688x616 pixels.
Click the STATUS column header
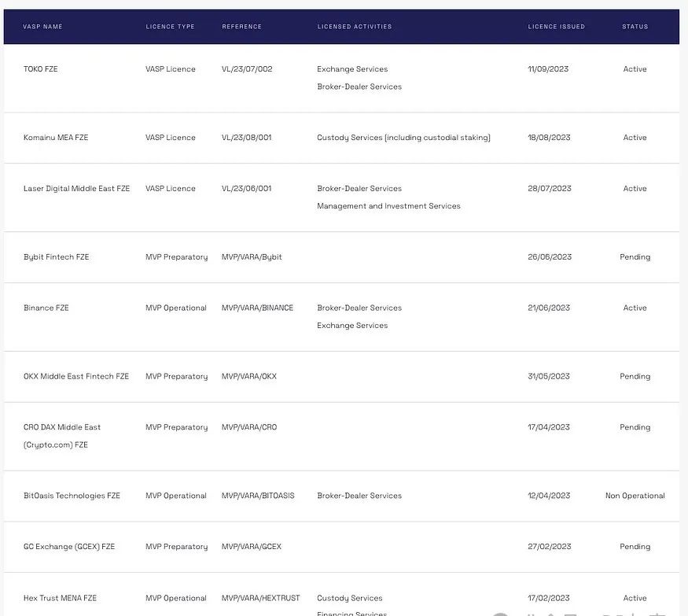pyautogui.click(x=635, y=26)
